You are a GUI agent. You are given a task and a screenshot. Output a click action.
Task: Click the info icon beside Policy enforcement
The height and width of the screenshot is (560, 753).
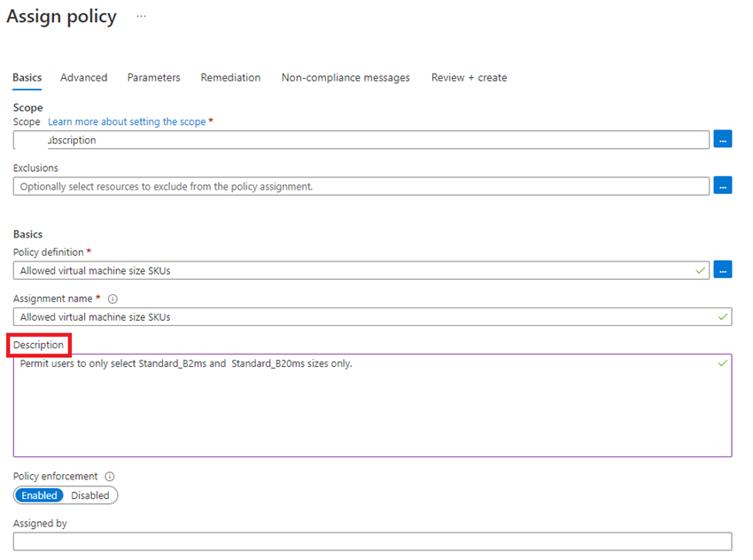[x=109, y=476]
